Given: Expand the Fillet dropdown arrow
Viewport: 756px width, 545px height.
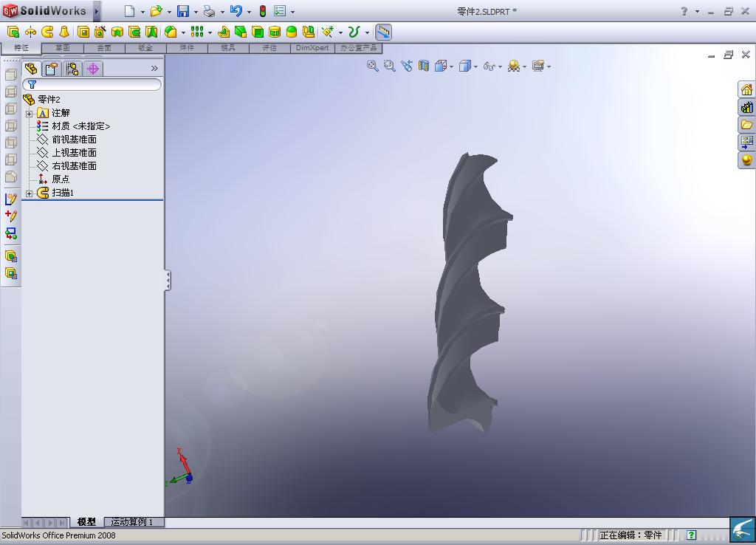Looking at the screenshot, I should [183, 32].
